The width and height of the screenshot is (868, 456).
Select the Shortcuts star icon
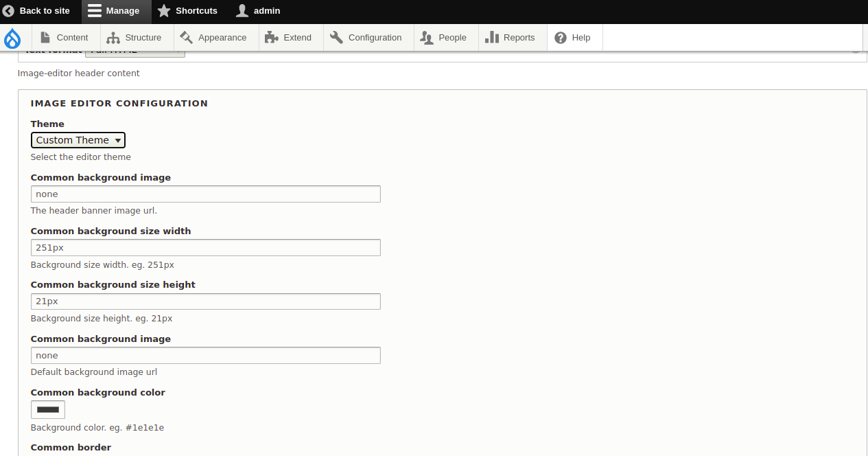[163, 11]
